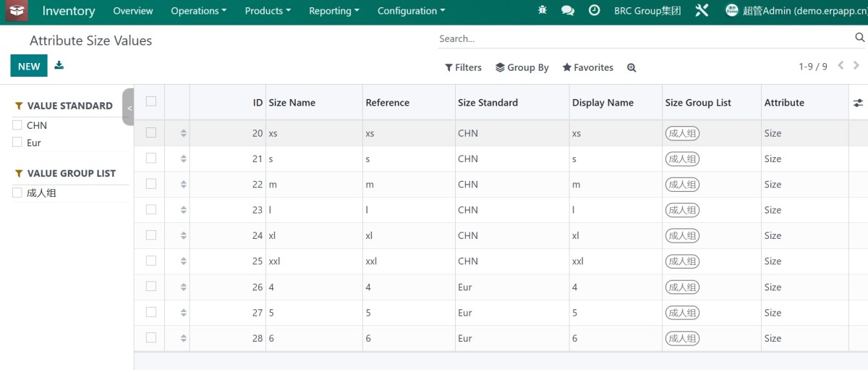Open the developer tools wrench icon
Viewport: 868px width, 370px height.
point(702,11)
